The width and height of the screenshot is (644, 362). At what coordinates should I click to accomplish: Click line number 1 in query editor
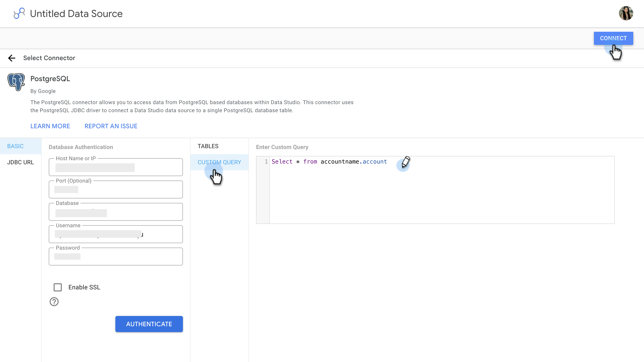coord(266,162)
